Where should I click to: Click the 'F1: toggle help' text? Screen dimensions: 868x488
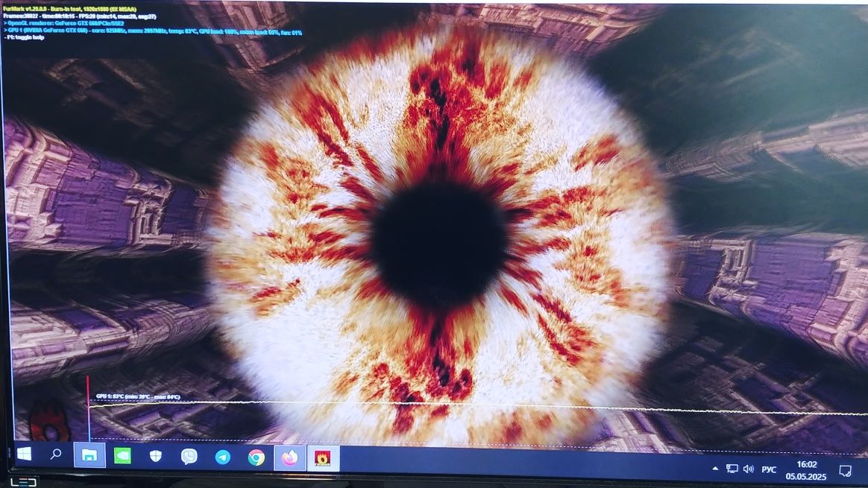coord(24,37)
